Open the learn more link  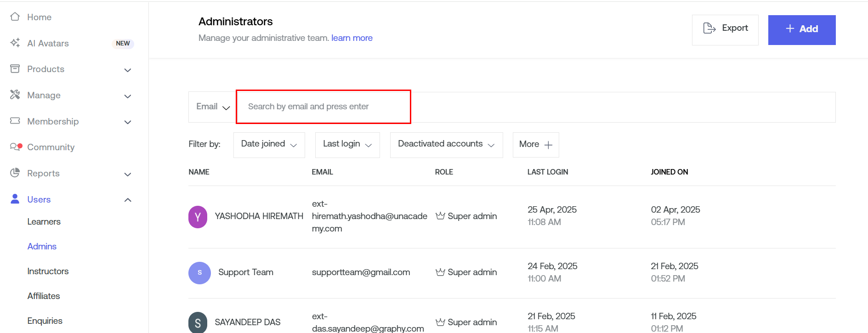point(352,38)
